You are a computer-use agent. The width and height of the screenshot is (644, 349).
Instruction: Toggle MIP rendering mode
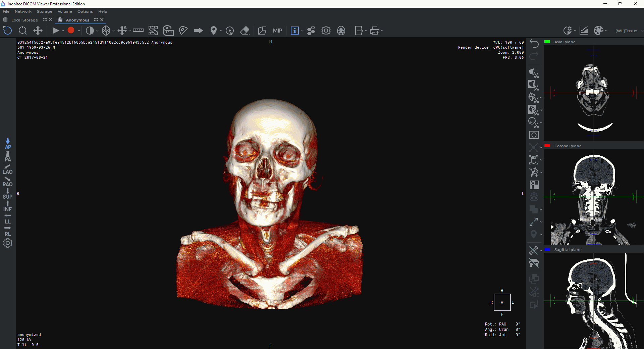pyautogui.click(x=278, y=31)
